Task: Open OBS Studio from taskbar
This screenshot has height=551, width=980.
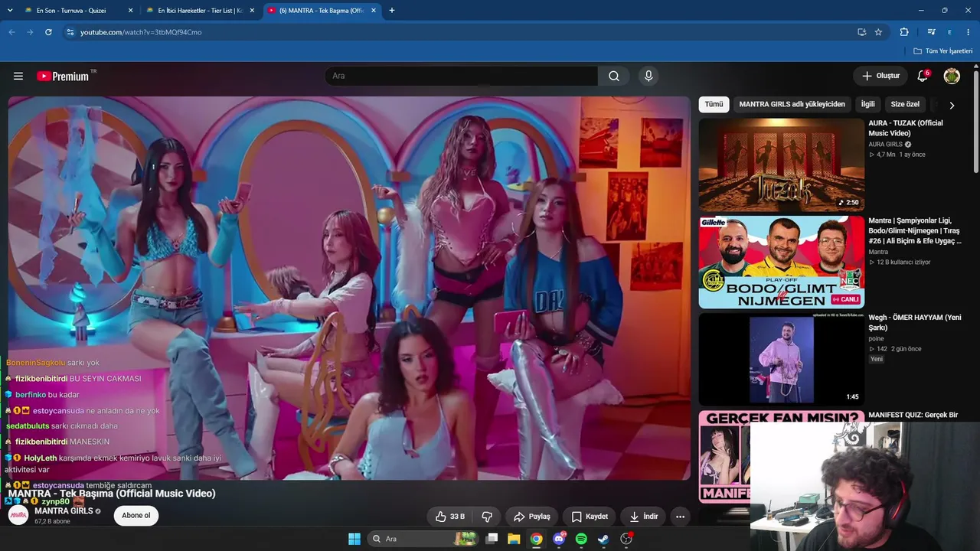Action: 626,539
